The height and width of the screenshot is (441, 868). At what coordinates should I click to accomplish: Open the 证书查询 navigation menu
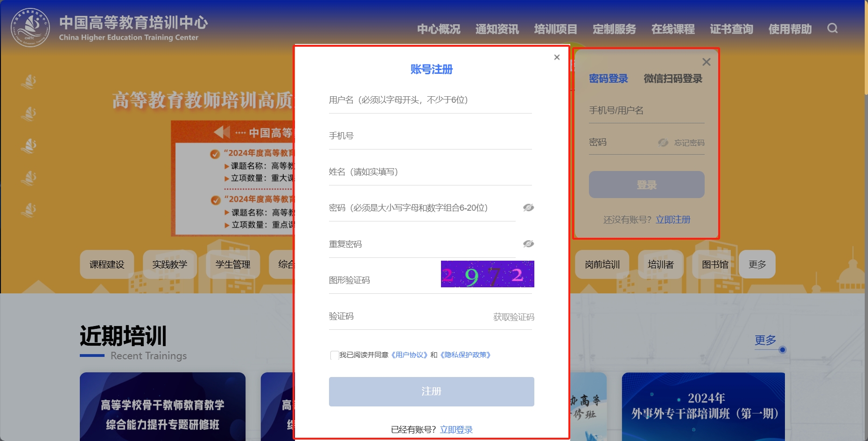point(731,29)
